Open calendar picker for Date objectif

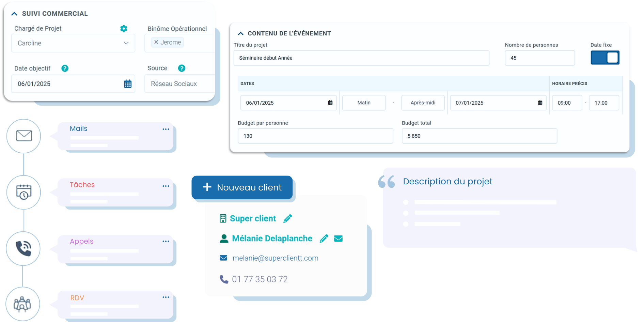(x=128, y=84)
